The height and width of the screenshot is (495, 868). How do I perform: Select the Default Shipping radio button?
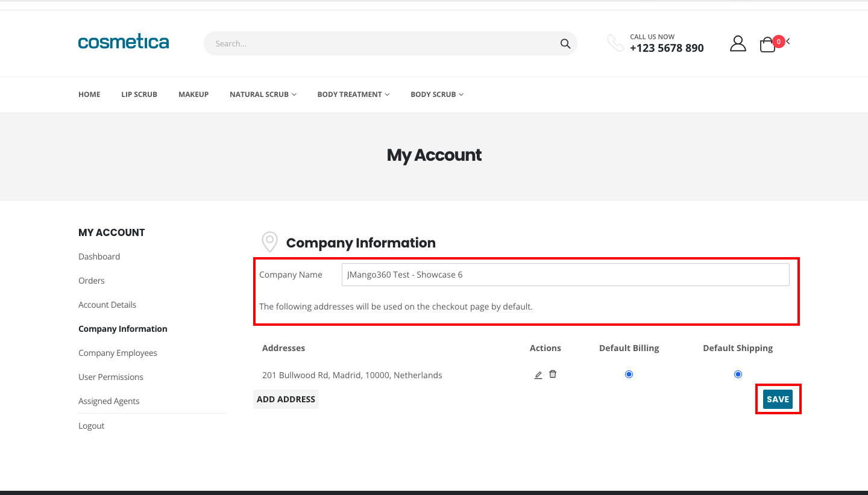pos(738,374)
